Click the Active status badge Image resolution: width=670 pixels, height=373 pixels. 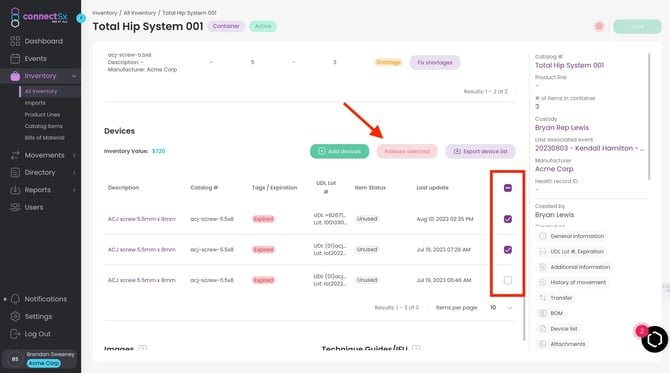(x=263, y=26)
